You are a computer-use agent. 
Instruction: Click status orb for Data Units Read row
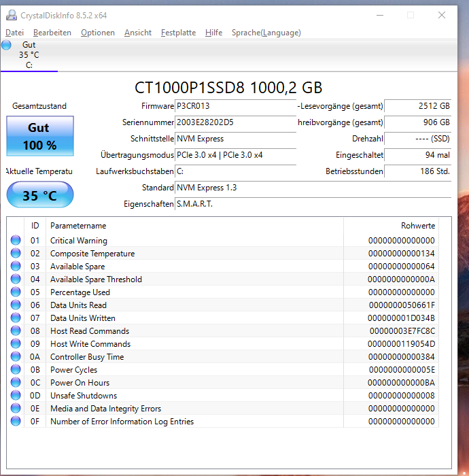click(16, 305)
